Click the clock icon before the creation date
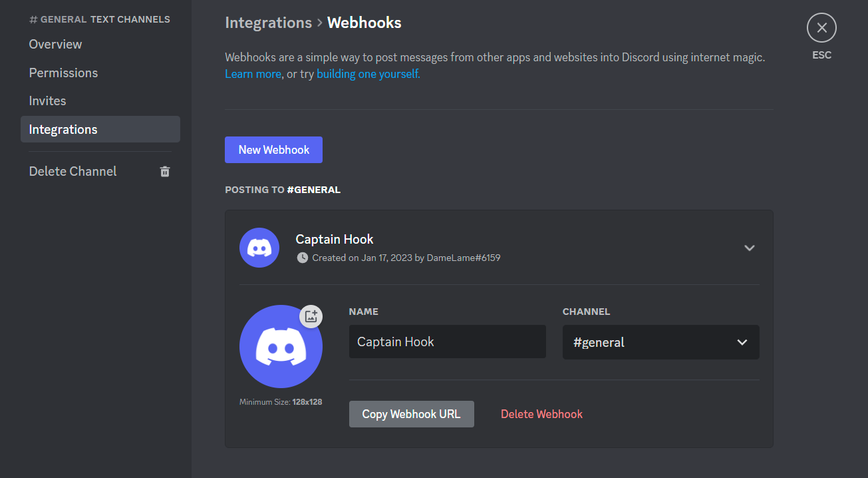 (303, 258)
